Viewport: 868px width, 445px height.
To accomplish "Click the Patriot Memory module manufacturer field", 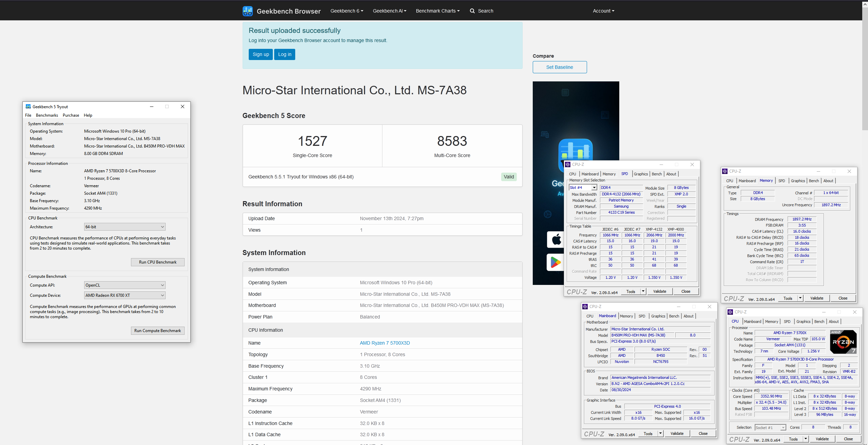I will click(621, 200).
